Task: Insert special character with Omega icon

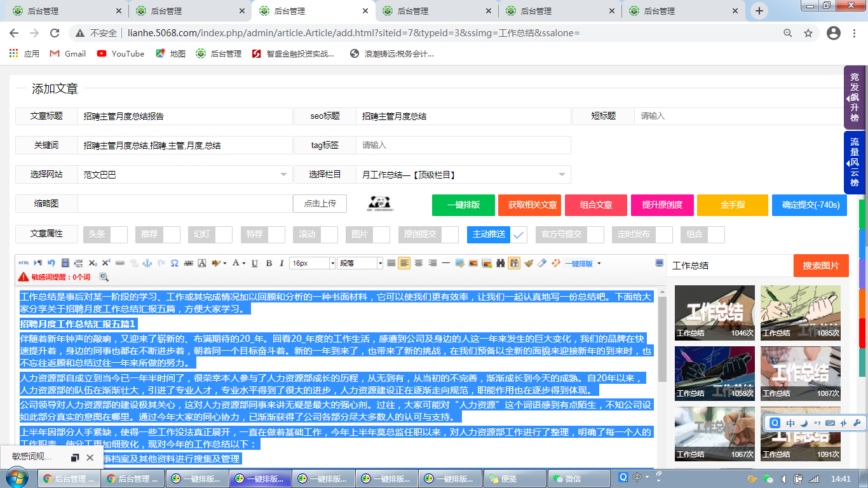Action: pyautogui.click(x=173, y=262)
